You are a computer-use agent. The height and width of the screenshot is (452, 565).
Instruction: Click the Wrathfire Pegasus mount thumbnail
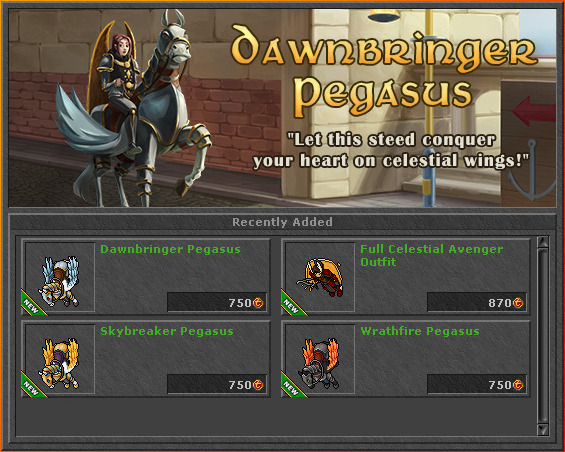(x=320, y=359)
